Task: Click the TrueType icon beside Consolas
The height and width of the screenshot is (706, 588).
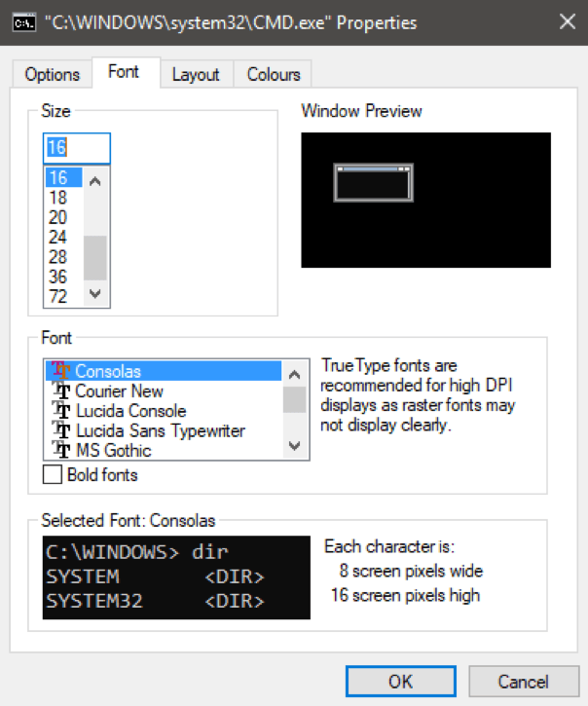Action: click(60, 370)
